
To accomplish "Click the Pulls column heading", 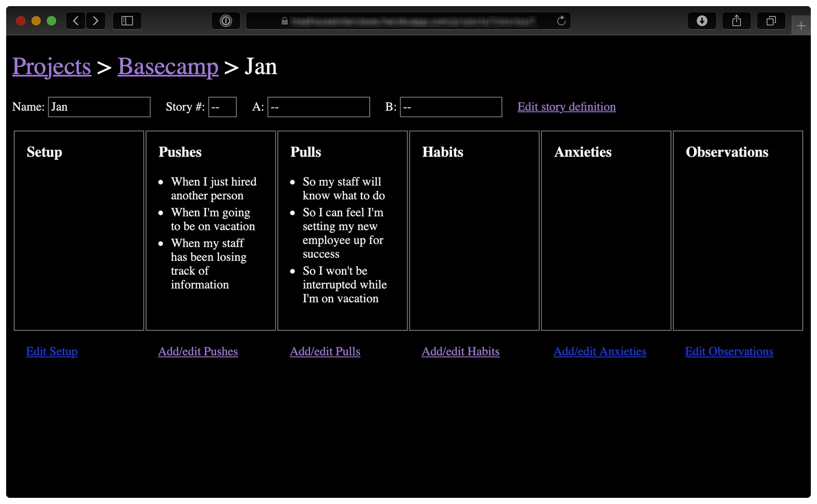I will [305, 152].
